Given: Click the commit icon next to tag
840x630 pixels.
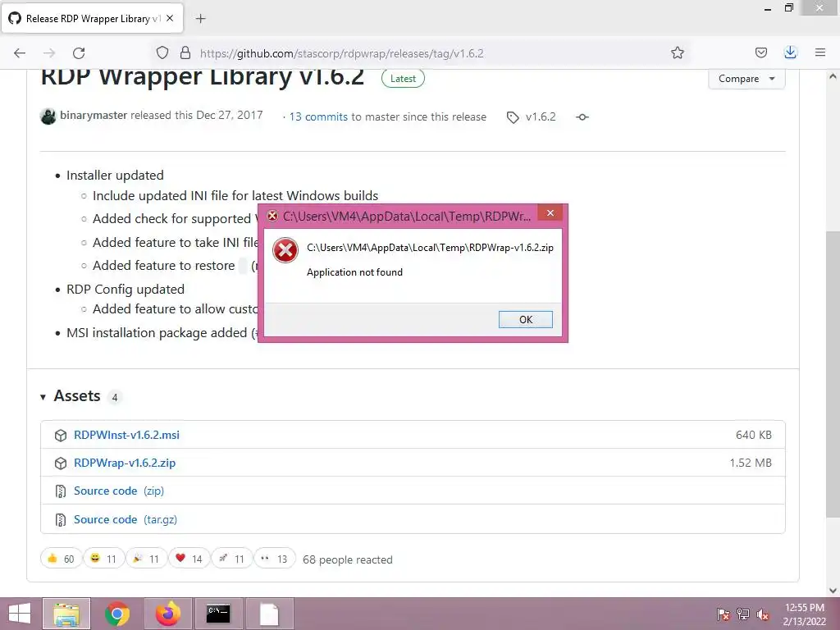Looking at the screenshot, I should tap(582, 116).
